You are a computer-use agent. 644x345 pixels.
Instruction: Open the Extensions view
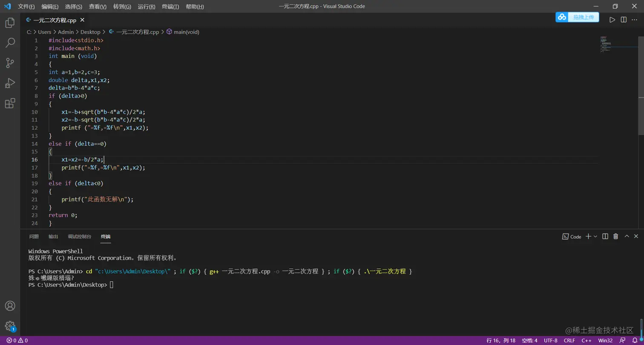pos(10,103)
